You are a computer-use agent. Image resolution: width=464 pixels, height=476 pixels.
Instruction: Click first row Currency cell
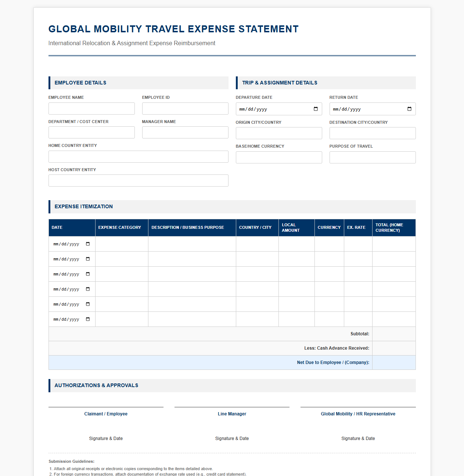tap(329, 244)
